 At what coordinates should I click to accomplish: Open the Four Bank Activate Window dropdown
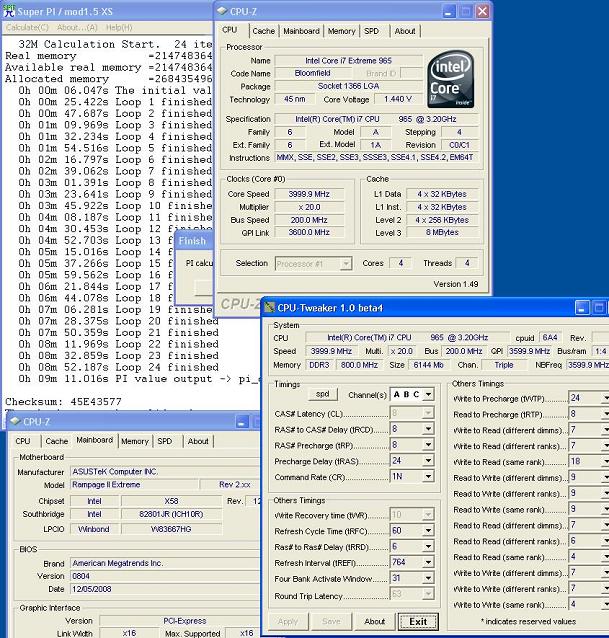tap(428, 578)
